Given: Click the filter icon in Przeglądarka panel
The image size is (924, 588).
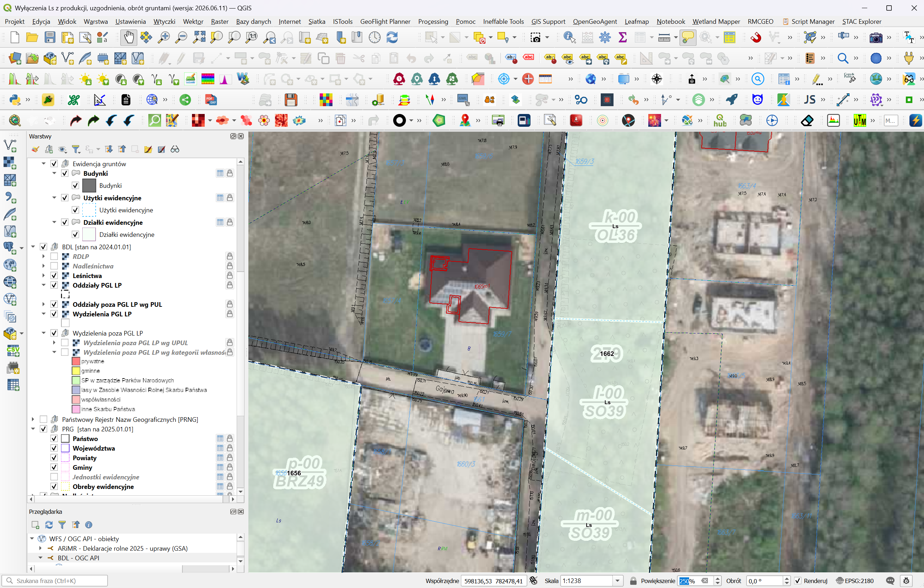Looking at the screenshot, I should (62, 525).
